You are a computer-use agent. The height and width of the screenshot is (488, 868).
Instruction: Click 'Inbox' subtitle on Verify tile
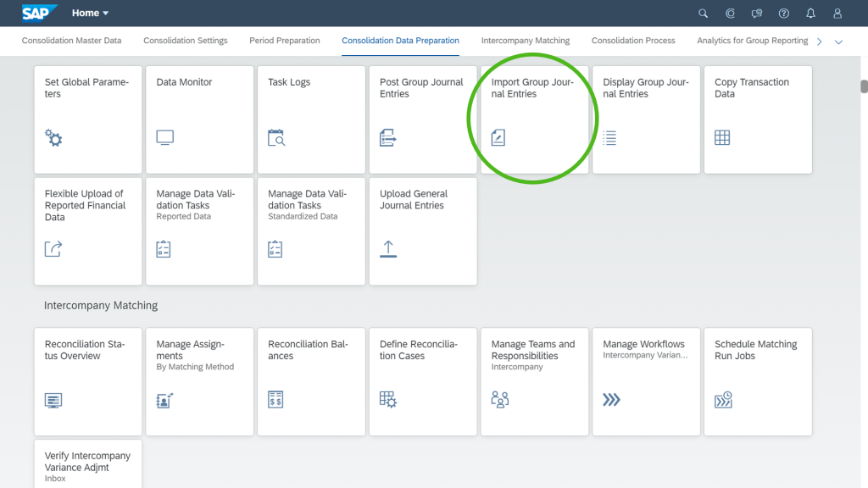[55, 479]
